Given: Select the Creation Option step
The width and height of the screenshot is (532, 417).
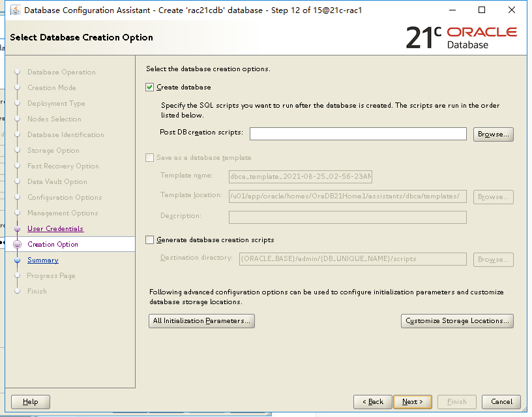Looking at the screenshot, I should 53,244.
